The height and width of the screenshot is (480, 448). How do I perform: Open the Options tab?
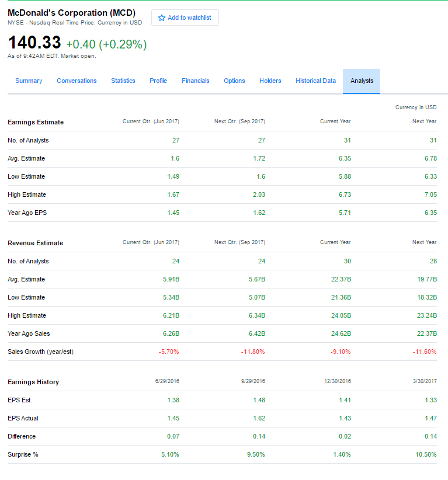234,81
